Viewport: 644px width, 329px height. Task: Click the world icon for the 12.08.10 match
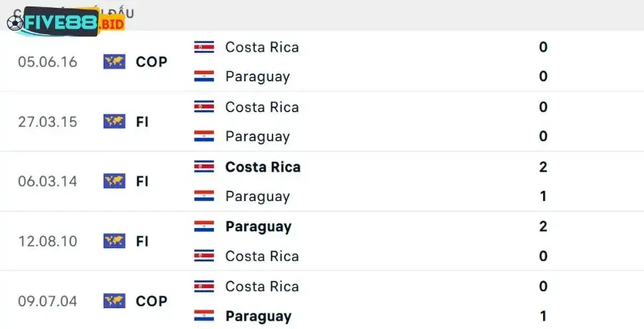coord(114,241)
